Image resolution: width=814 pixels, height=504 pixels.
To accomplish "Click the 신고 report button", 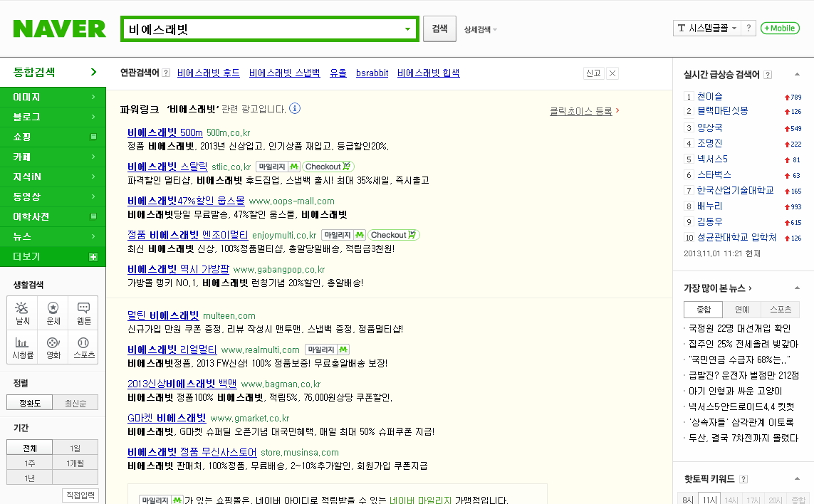I will (593, 73).
